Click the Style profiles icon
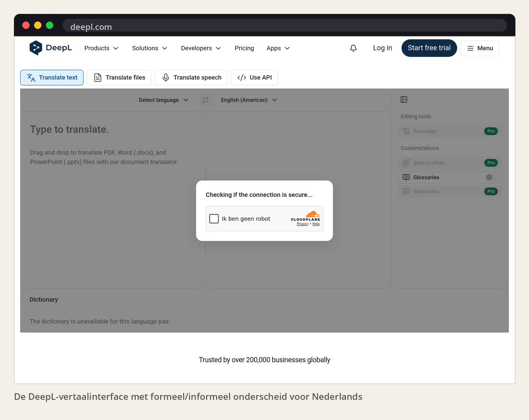The width and height of the screenshot is (529, 420). pos(406,163)
